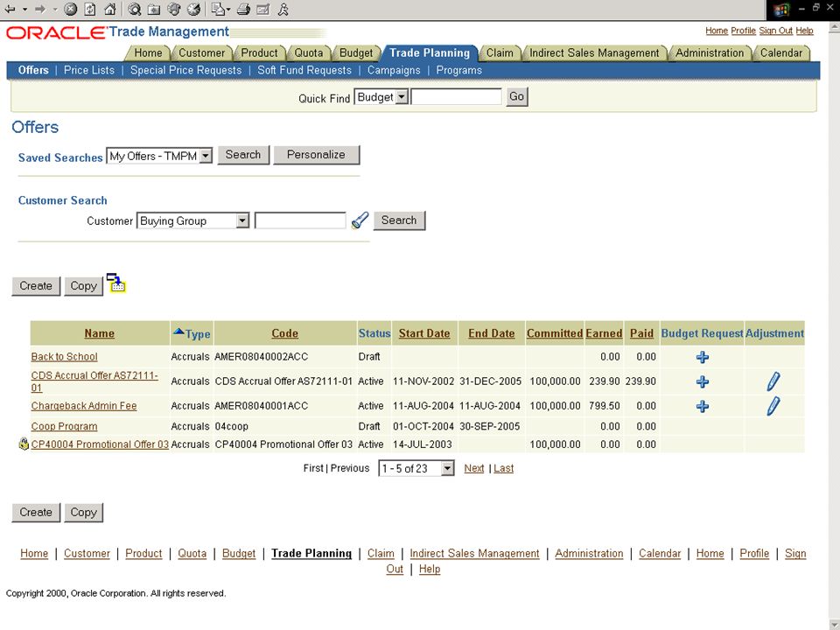
Task: Open the Coop Program offer link
Action: tap(64, 426)
